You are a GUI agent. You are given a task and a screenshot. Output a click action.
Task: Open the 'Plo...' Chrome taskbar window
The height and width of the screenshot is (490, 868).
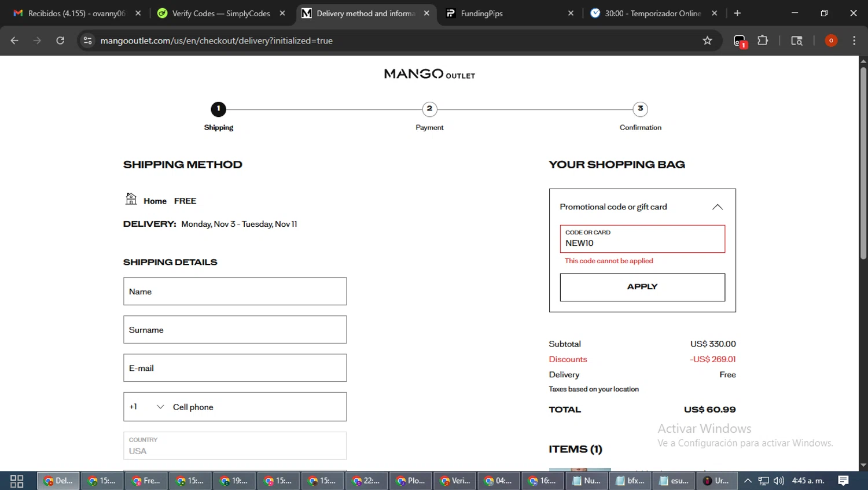pyautogui.click(x=410, y=481)
